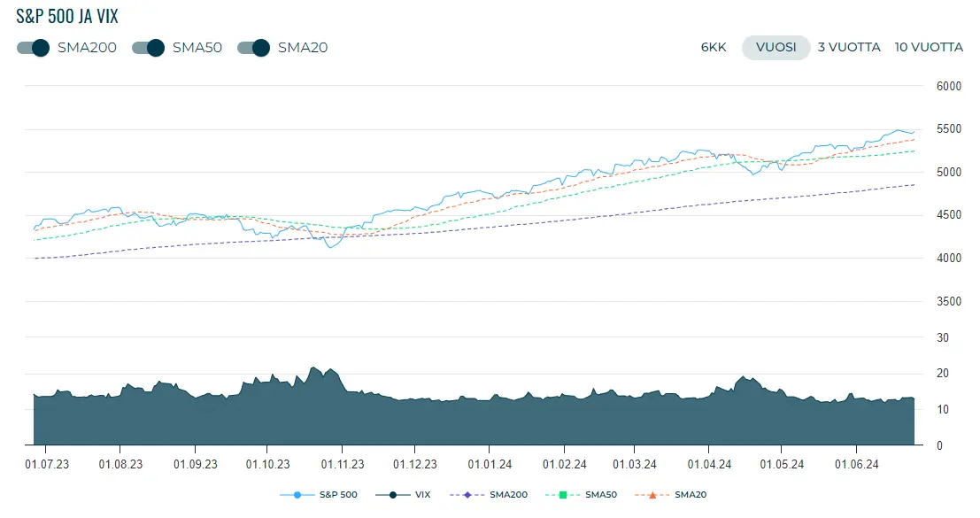
Task: Toggle the SMA200 switch off
Action: (33, 48)
